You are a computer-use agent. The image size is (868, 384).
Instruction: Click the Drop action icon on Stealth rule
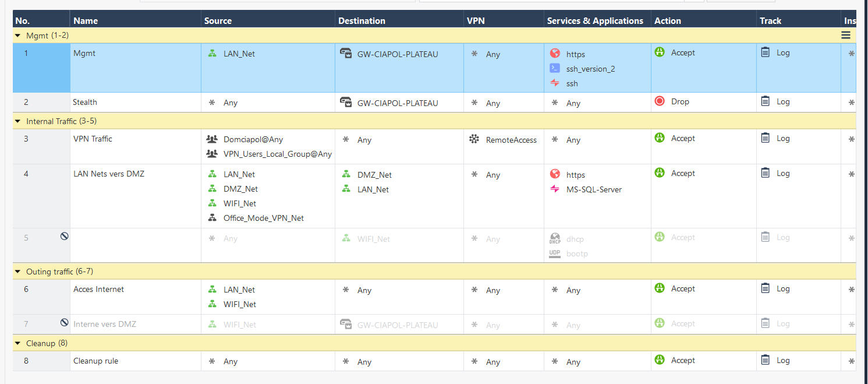(660, 101)
